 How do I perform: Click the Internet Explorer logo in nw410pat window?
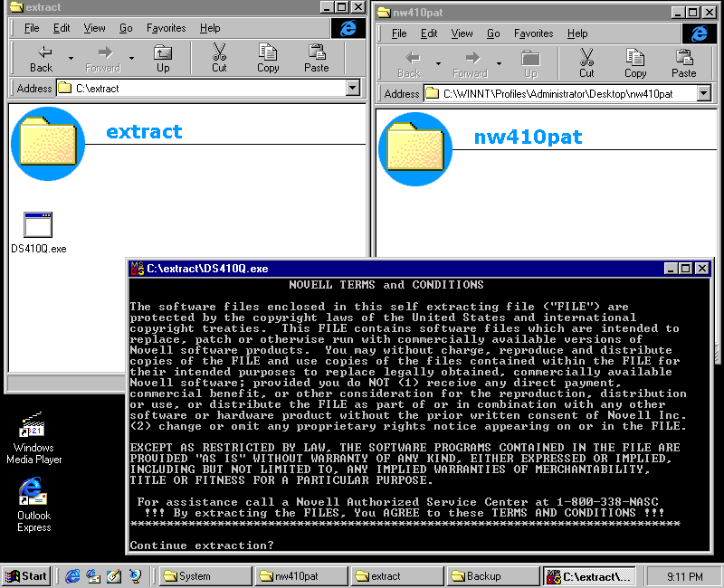point(700,33)
